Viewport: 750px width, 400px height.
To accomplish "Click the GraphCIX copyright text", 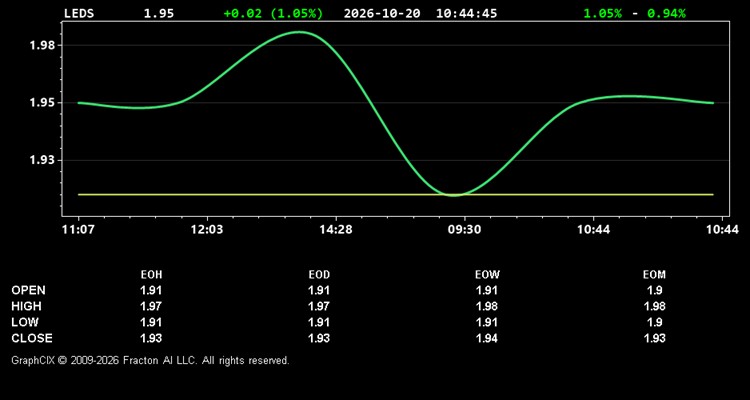I will point(150,360).
